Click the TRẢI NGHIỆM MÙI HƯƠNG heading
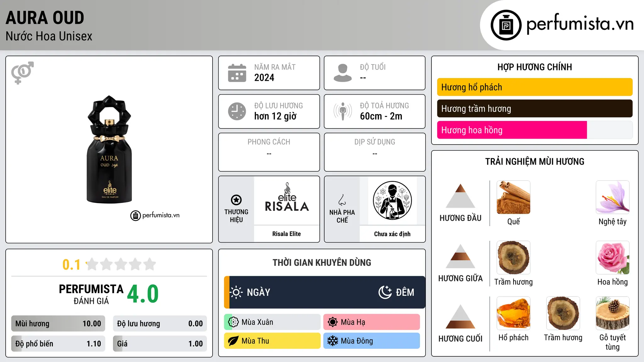This screenshot has height=362, width=644. click(x=535, y=162)
